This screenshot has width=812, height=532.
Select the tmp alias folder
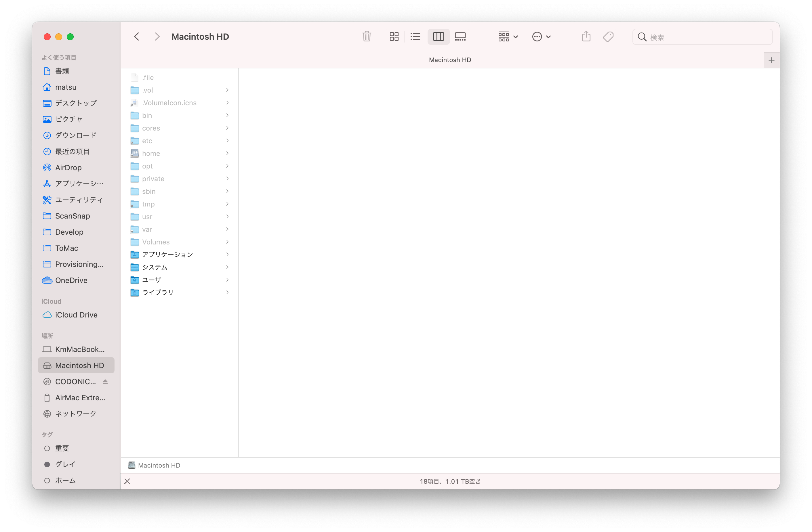[x=180, y=204]
